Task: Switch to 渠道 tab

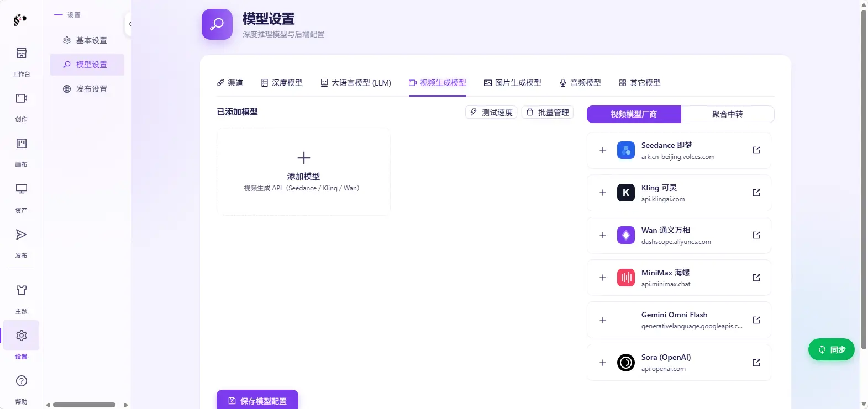Action: tap(230, 83)
